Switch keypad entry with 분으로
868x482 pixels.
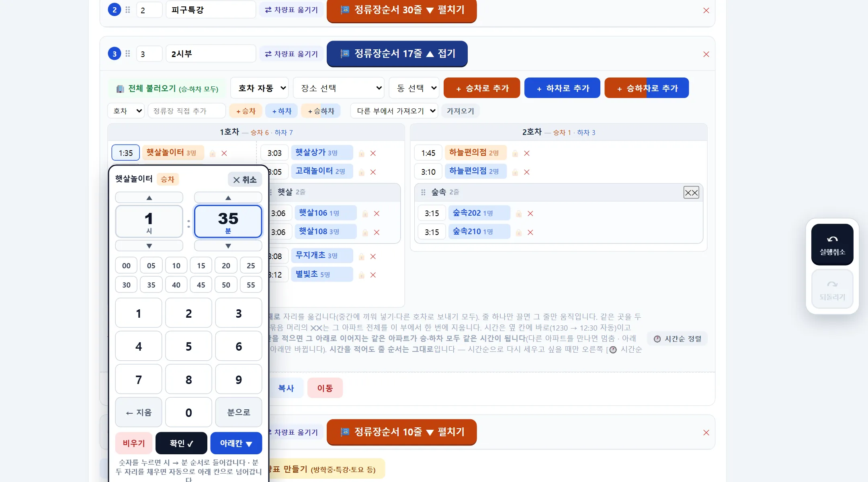pos(239,413)
